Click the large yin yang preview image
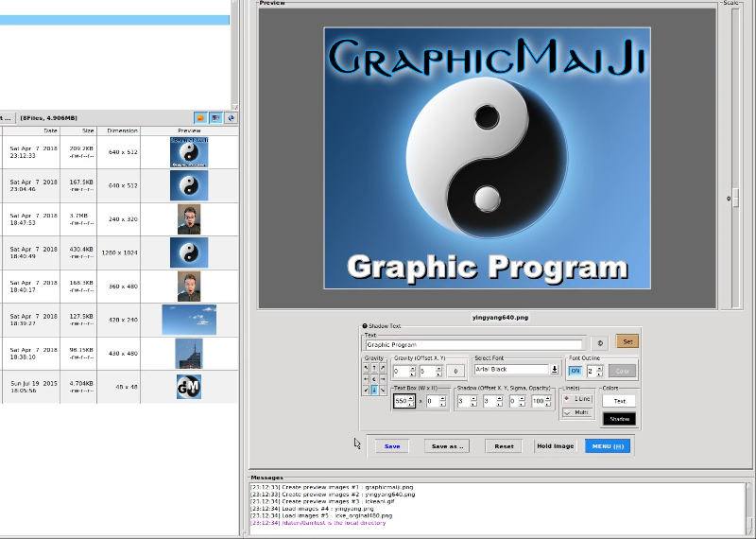Image resolution: width=756 pixels, height=539 pixels. [x=488, y=158]
